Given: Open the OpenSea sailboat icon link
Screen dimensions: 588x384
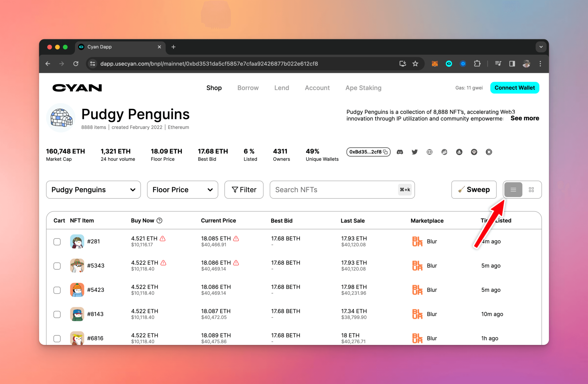Looking at the screenshot, I should [x=459, y=152].
